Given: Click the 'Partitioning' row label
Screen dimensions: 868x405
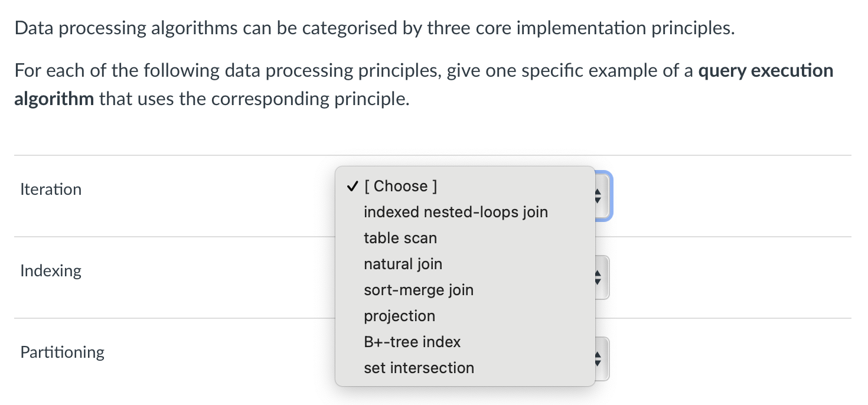Looking at the screenshot, I should [61, 352].
